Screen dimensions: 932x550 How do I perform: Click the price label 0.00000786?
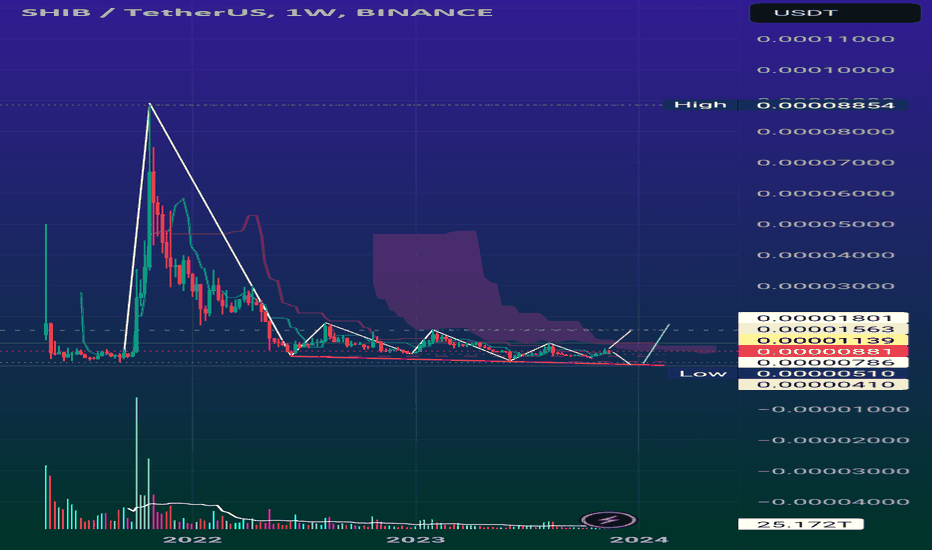tap(823, 363)
